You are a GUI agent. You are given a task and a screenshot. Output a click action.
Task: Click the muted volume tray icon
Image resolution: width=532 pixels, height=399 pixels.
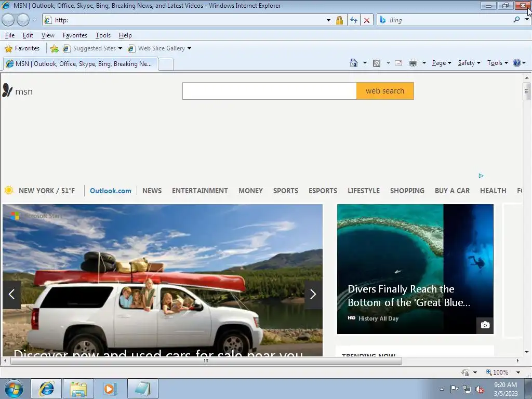(480, 389)
